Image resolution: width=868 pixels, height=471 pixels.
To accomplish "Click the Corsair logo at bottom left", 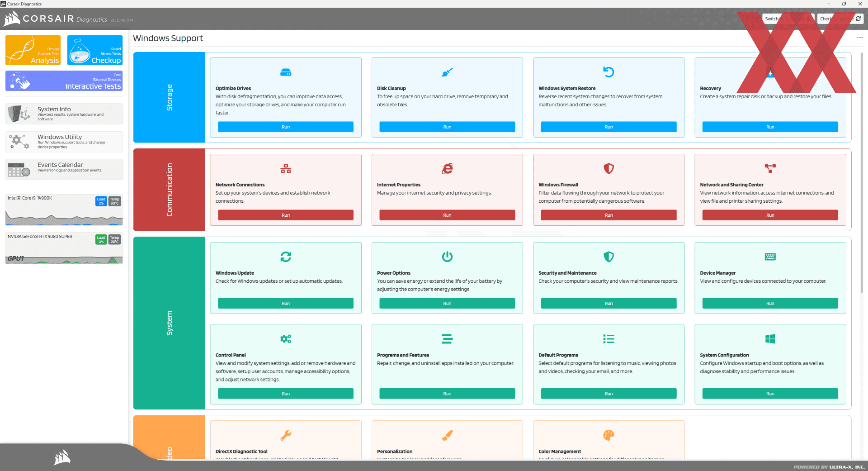I will pyautogui.click(x=62, y=457).
